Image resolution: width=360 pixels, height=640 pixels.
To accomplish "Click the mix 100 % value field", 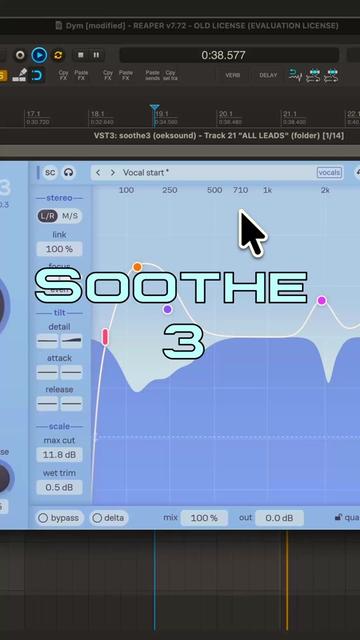I will [x=204, y=518].
